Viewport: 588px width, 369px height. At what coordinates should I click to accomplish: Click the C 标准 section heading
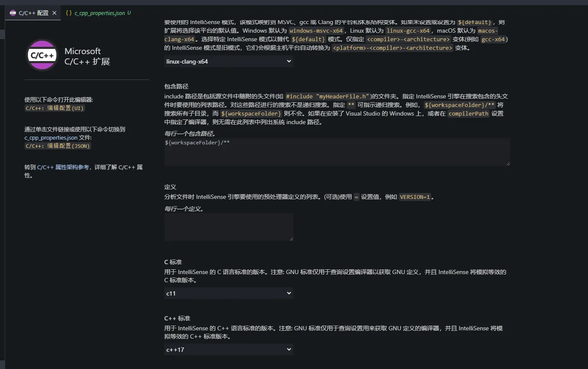click(173, 262)
